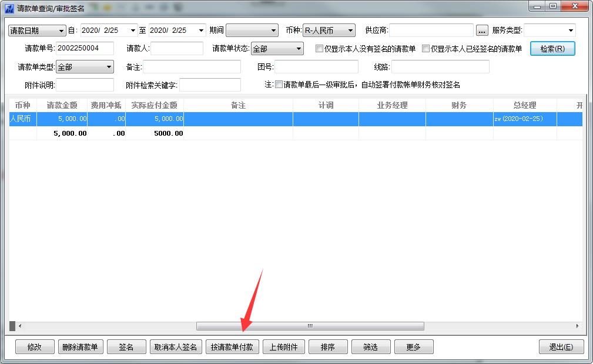Image resolution: width=593 pixels, height=364 pixels.
Task: Click the 上传附件 upload button
Action: [283, 347]
